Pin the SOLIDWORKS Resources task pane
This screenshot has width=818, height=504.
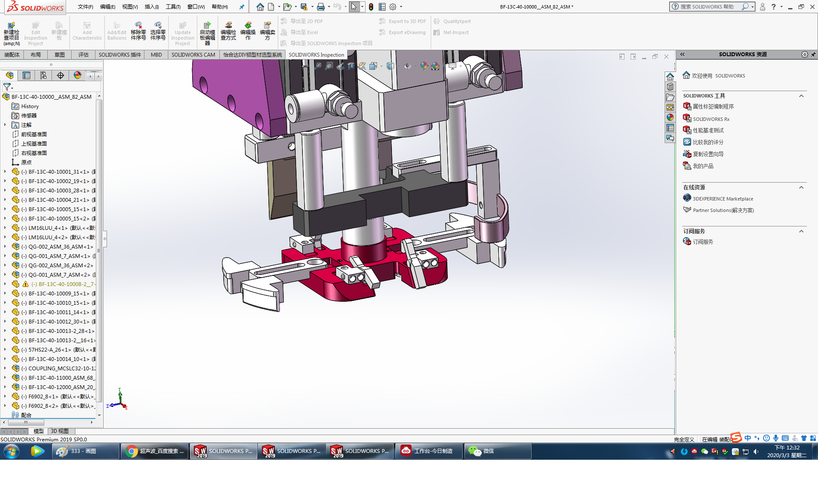[x=813, y=54]
